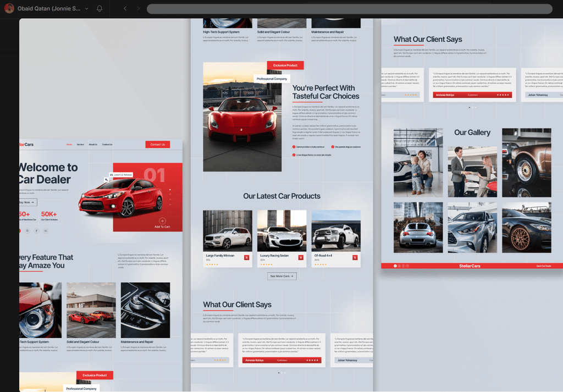The height and width of the screenshot is (392, 563).
Task: Select the About Us nav item
Action: [93, 145]
